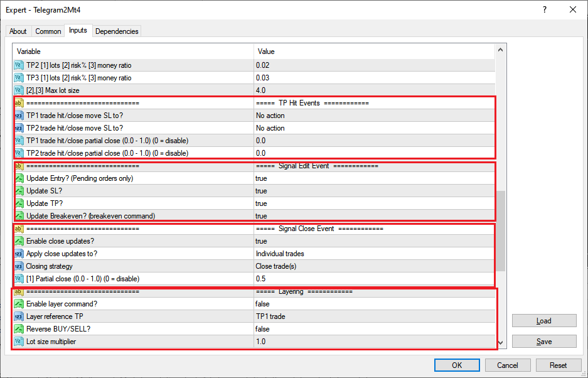Click the icon beside Enable layer command?
The height and width of the screenshot is (378, 588).
pyautogui.click(x=19, y=304)
